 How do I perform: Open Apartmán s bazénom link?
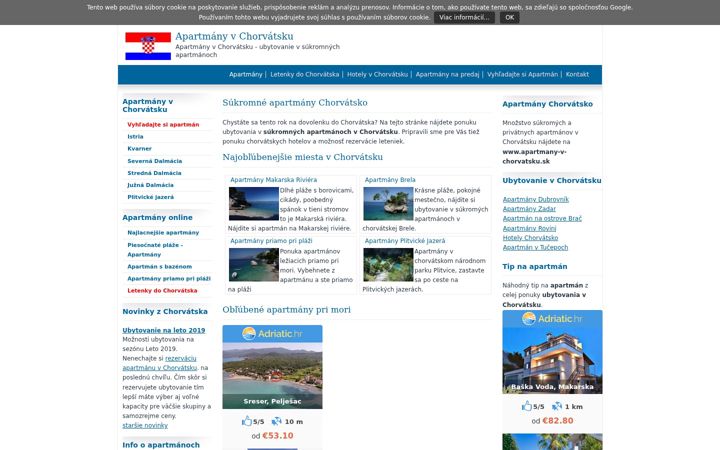click(159, 266)
